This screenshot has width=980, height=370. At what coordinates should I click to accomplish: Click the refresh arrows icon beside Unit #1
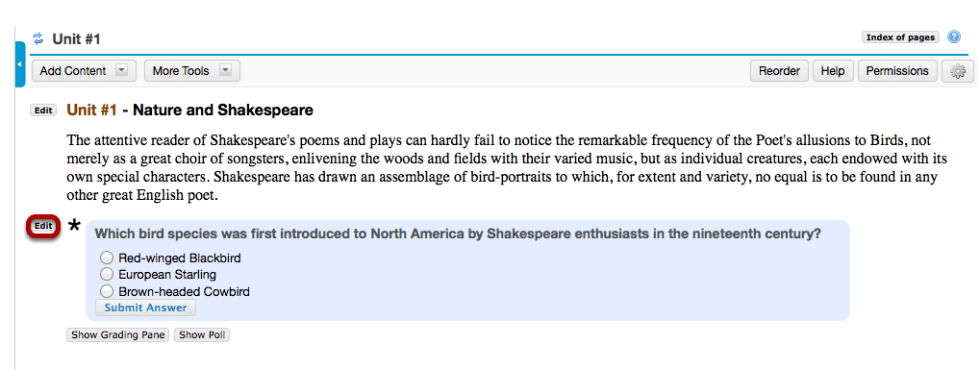tap(38, 38)
